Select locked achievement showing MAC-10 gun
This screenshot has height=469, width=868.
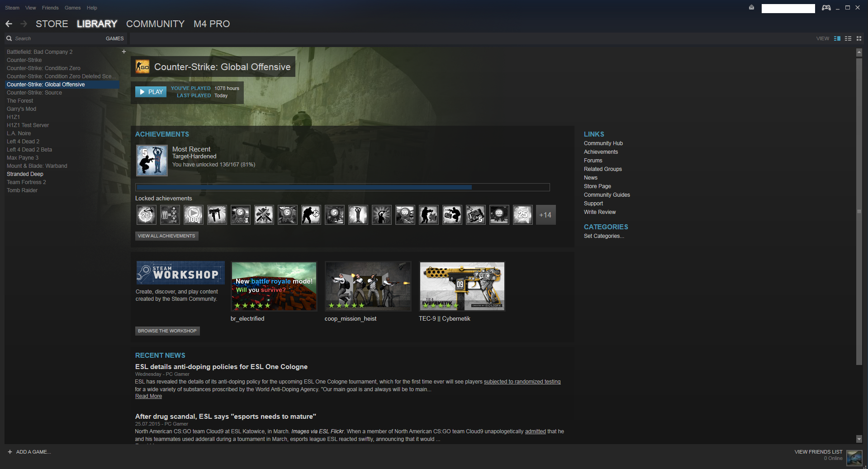(217, 215)
